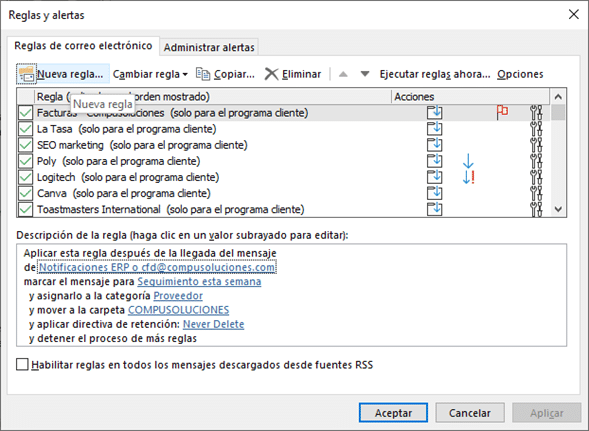Switch to Administrar alertas tab
The height and width of the screenshot is (431, 589).
[x=209, y=48]
